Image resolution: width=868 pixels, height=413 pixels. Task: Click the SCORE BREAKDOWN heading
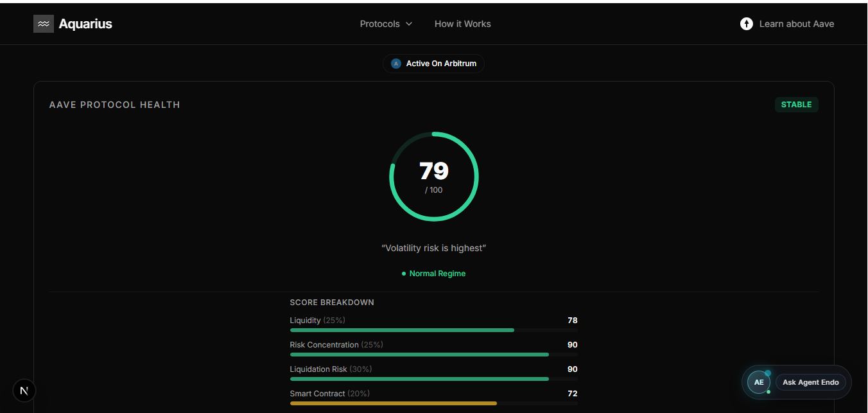(332, 303)
